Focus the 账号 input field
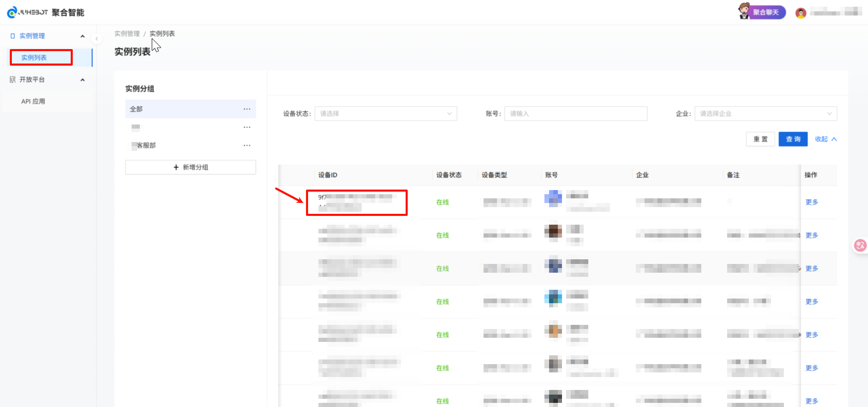The height and width of the screenshot is (407, 868). point(575,114)
